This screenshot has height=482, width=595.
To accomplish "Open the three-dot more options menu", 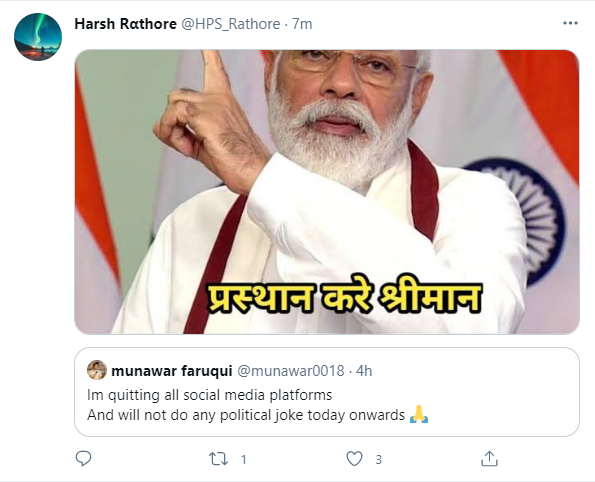I will (570, 24).
